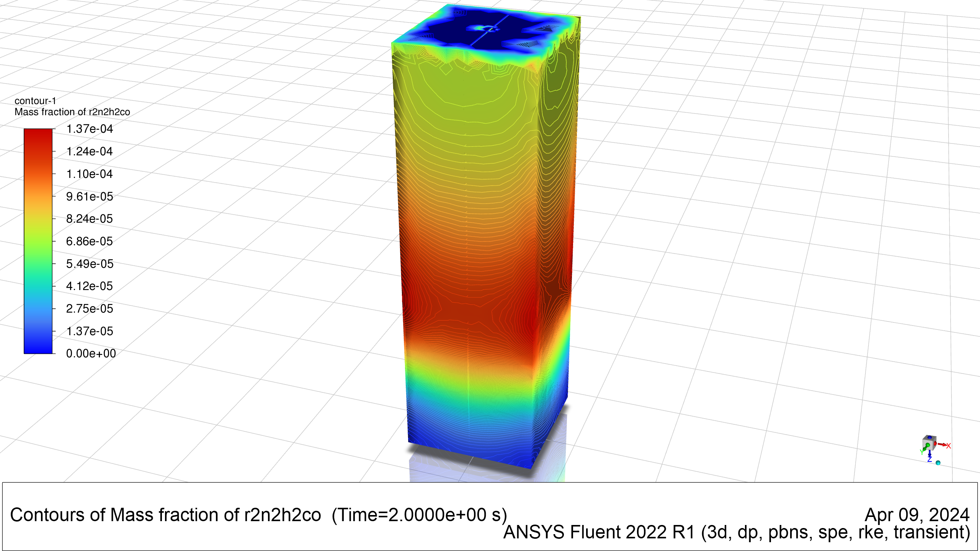Click the blue dot on the triad cube's top face
Screen dimensions: 980x551
929,437
